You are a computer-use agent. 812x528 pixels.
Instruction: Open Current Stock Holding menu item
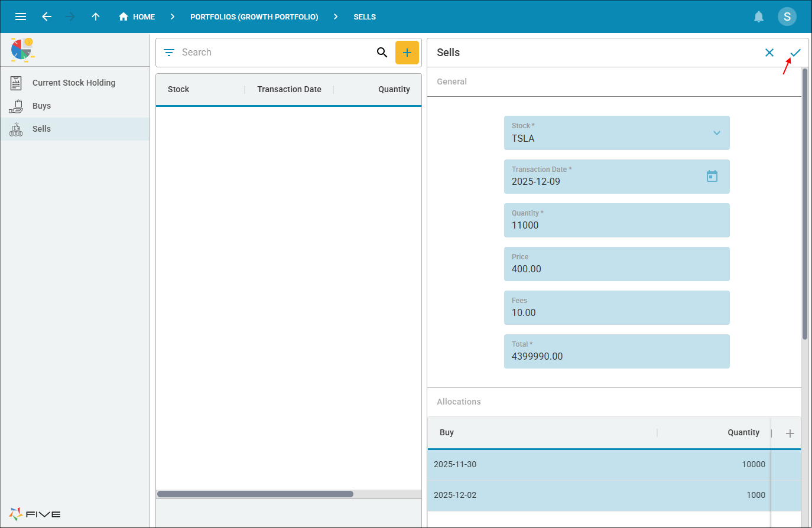[x=74, y=83]
